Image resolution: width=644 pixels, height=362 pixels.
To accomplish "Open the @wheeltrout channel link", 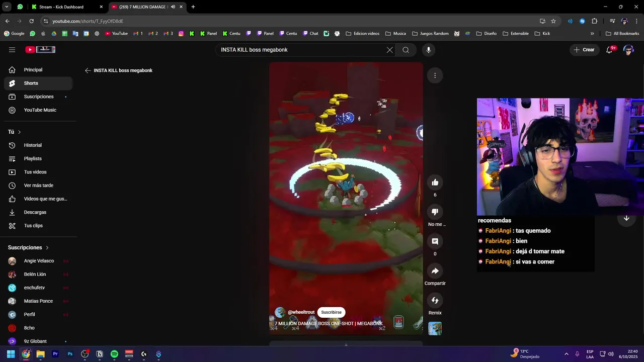I will (x=301, y=312).
